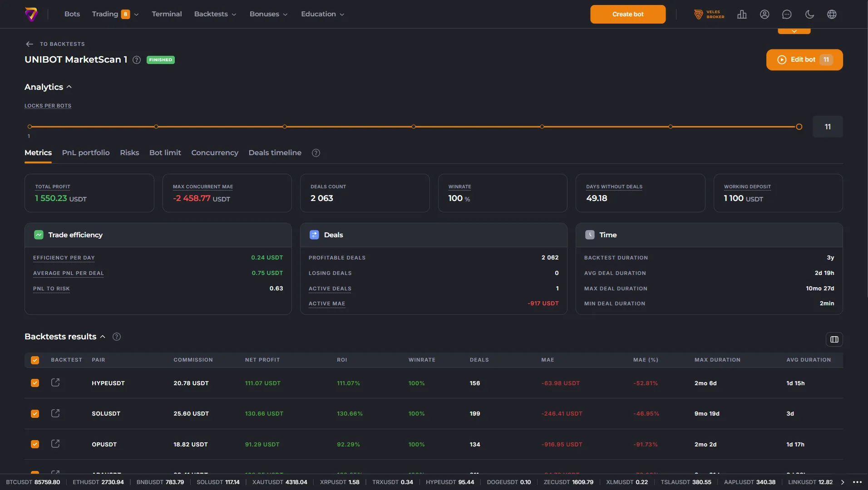This screenshot has width=868, height=490.
Task: Sort by the ROI column header
Action: tap(342, 360)
